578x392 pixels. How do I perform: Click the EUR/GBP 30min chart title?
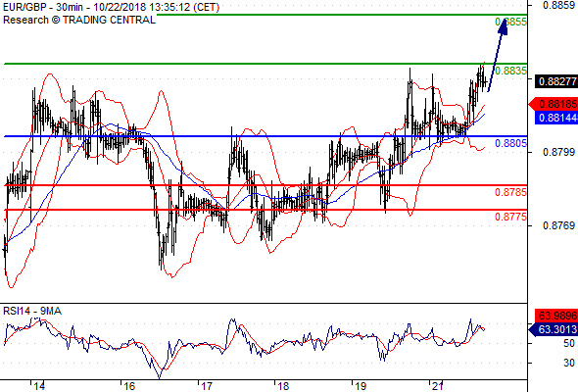point(111,7)
